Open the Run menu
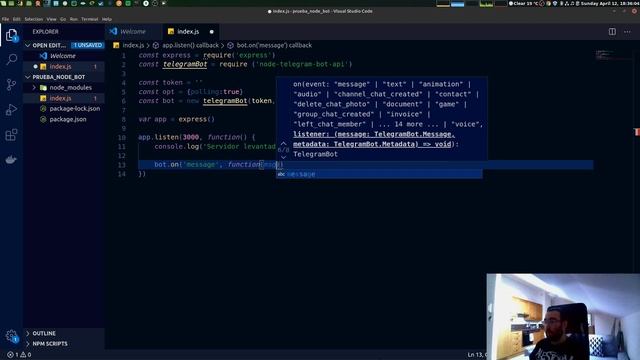Viewport: 640px width, 360px height. tap(73, 19)
